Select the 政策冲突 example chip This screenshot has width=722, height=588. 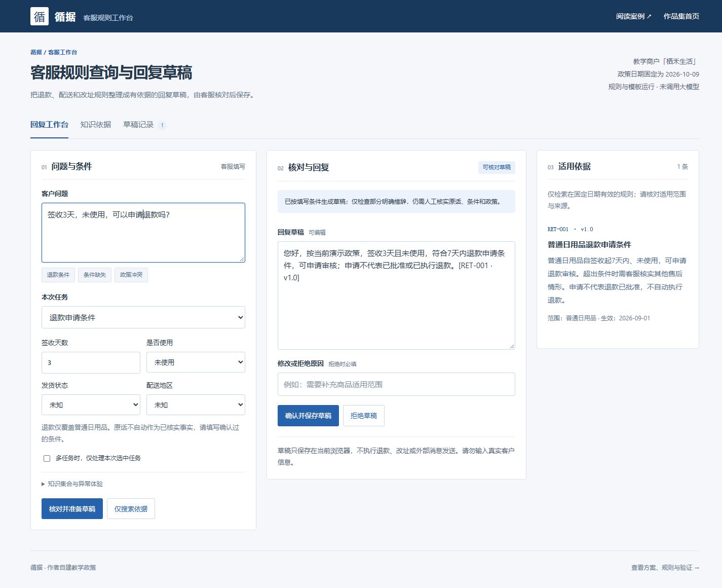pyautogui.click(x=131, y=275)
